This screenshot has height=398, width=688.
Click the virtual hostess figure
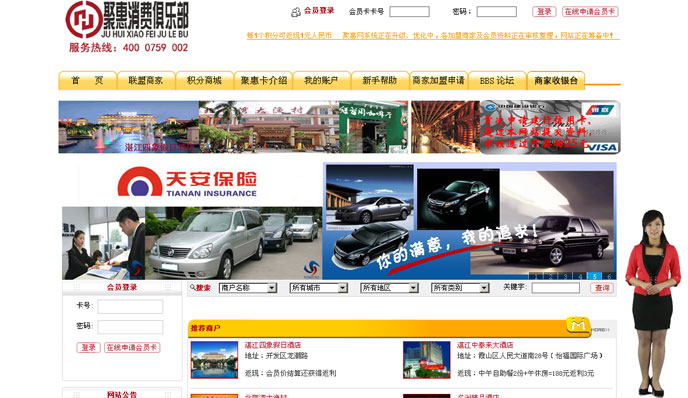[652, 304]
